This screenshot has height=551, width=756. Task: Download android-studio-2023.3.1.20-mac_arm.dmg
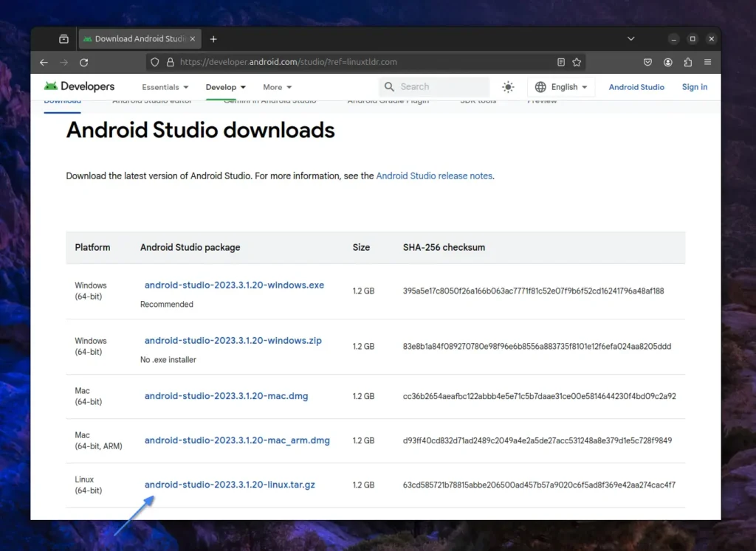point(237,440)
